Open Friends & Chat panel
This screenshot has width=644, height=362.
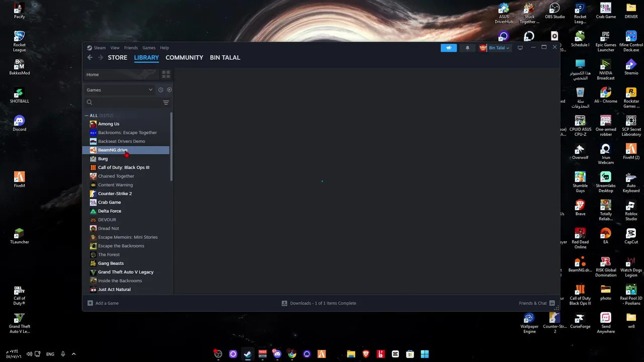pos(537,303)
